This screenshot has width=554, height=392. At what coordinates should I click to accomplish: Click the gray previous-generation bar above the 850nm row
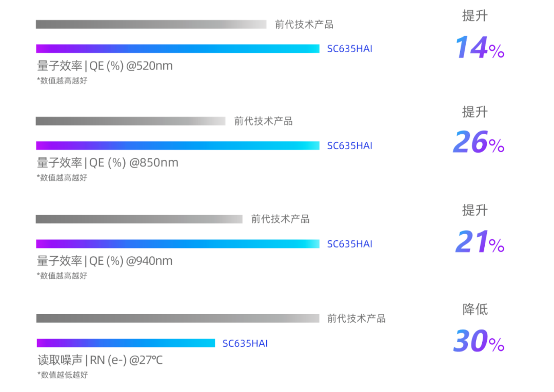[130, 121]
